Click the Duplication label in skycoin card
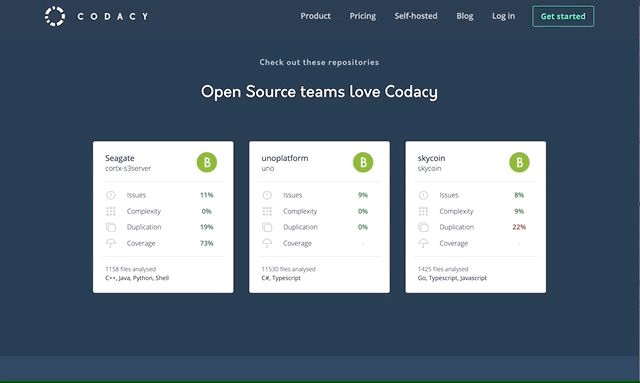Image resolution: width=640 pixels, height=383 pixels. [457, 227]
